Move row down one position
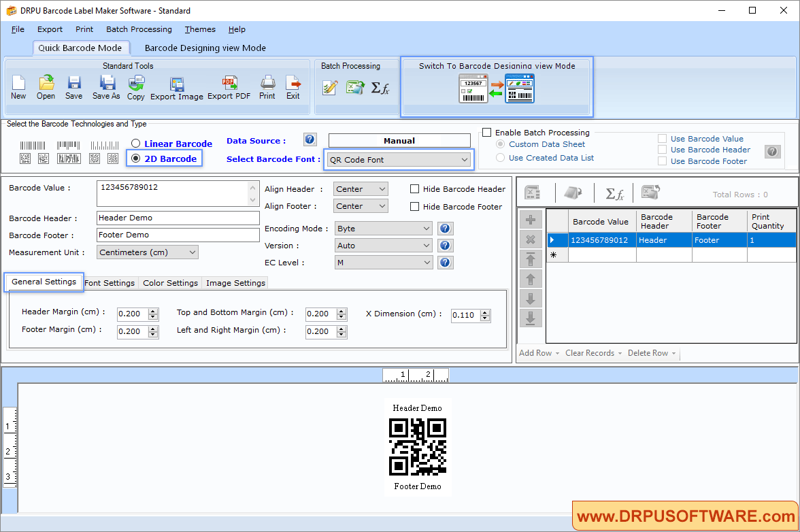This screenshot has width=800, height=532. point(531,299)
